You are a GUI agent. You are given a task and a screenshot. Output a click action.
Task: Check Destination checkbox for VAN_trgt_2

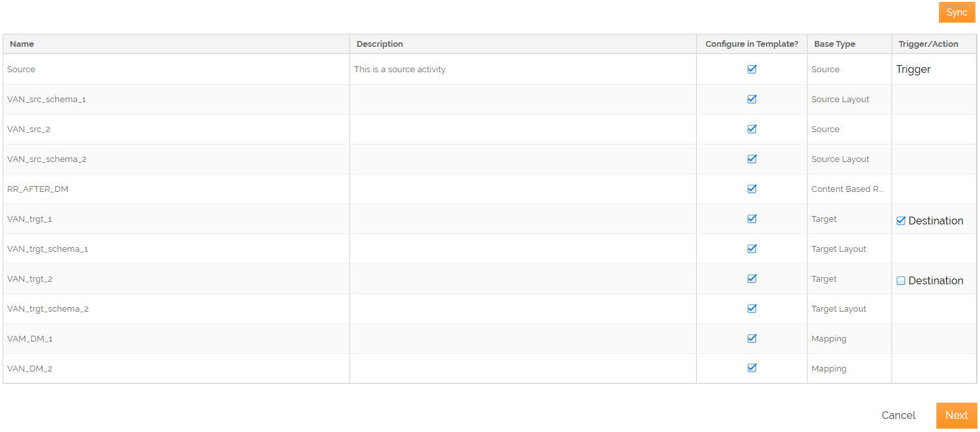point(901,280)
